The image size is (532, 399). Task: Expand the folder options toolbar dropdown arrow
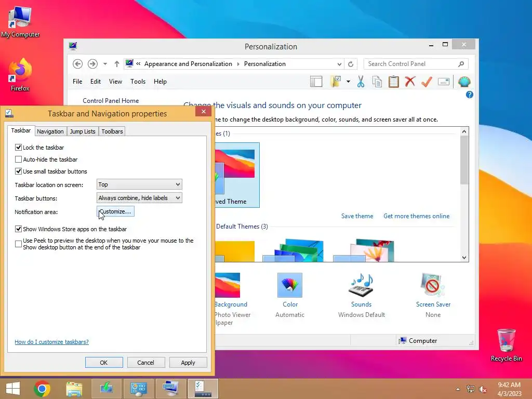coord(348,82)
